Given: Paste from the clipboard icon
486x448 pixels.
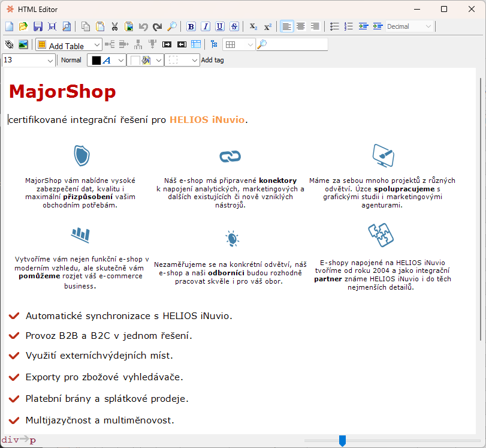Looking at the screenshot, I should [x=100, y=26].
